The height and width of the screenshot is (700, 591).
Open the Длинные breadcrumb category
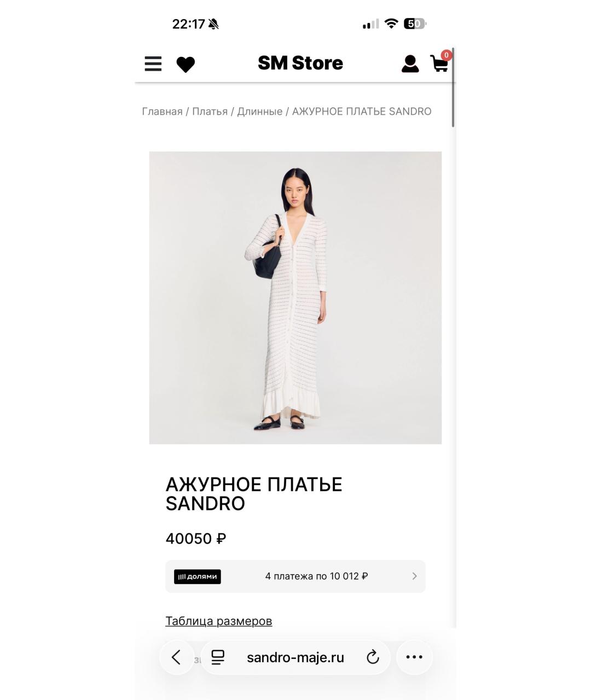(x=259, y=112)
